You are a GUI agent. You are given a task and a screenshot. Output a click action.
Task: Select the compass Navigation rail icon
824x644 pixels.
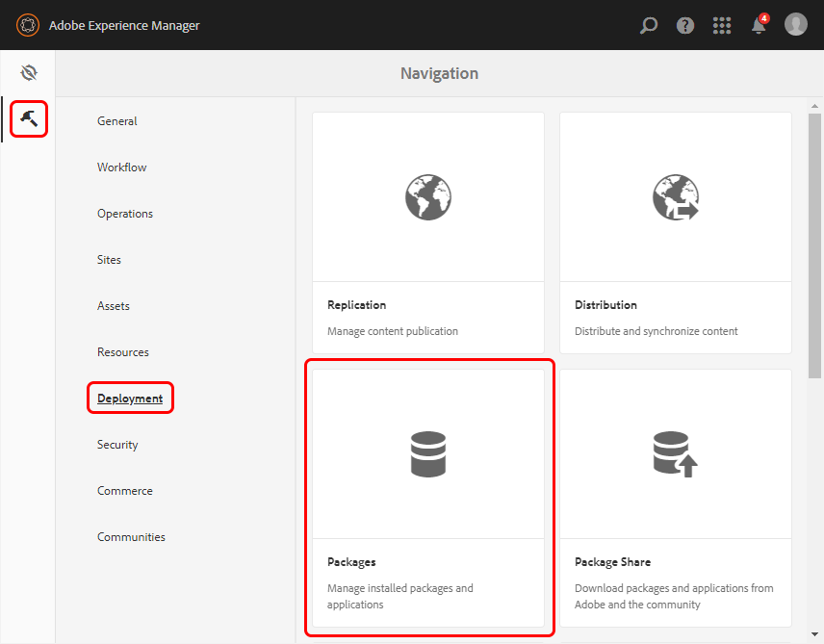click(x=29, y=72)
